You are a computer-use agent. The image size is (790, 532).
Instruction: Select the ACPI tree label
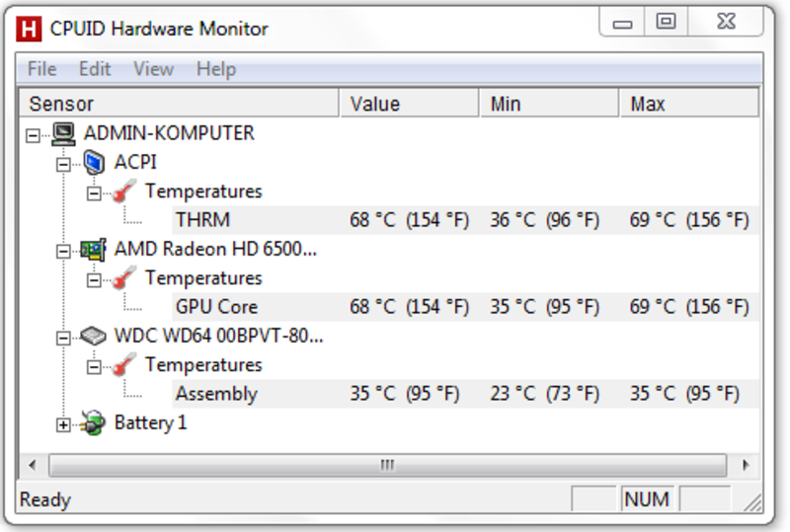[135, 162]
